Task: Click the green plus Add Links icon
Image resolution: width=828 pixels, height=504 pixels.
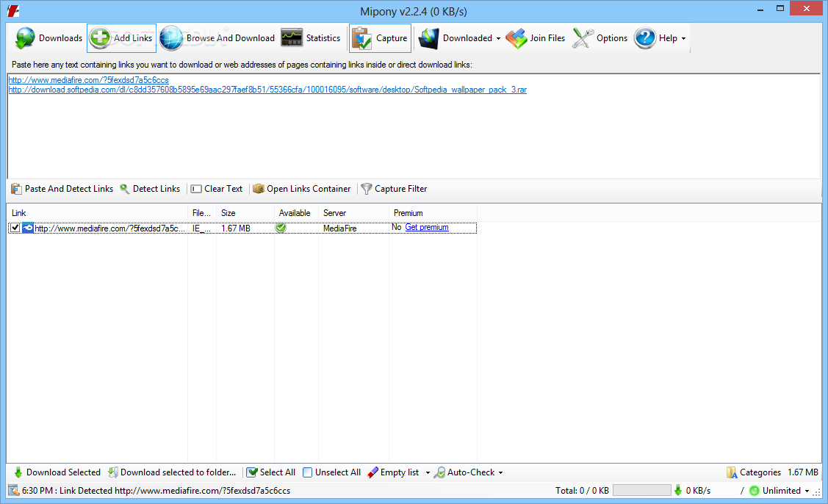Action: (100, 38)
